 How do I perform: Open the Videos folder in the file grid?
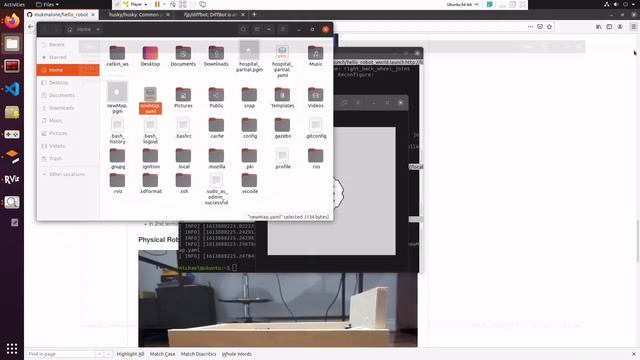(316, 98)
